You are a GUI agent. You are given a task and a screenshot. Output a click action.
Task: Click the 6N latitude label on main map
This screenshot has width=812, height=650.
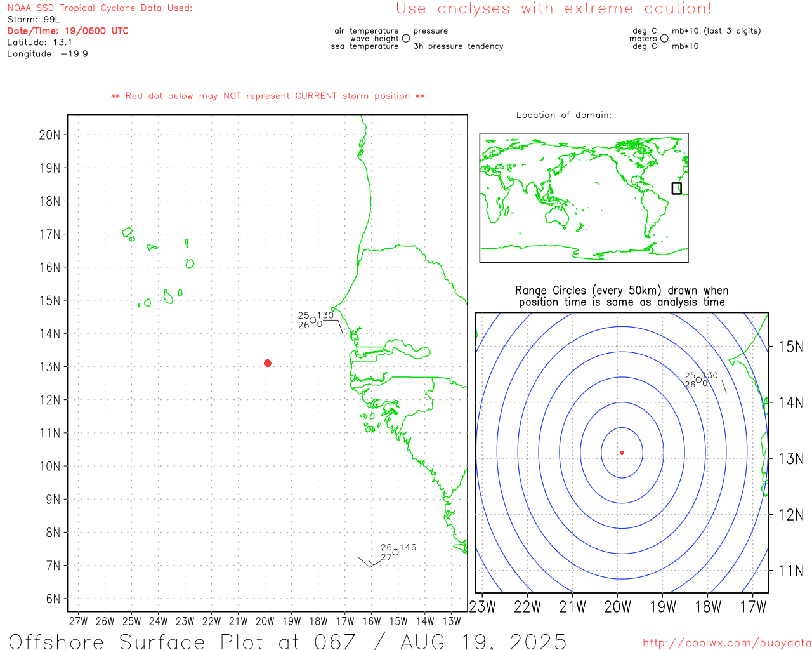(53, 599)
